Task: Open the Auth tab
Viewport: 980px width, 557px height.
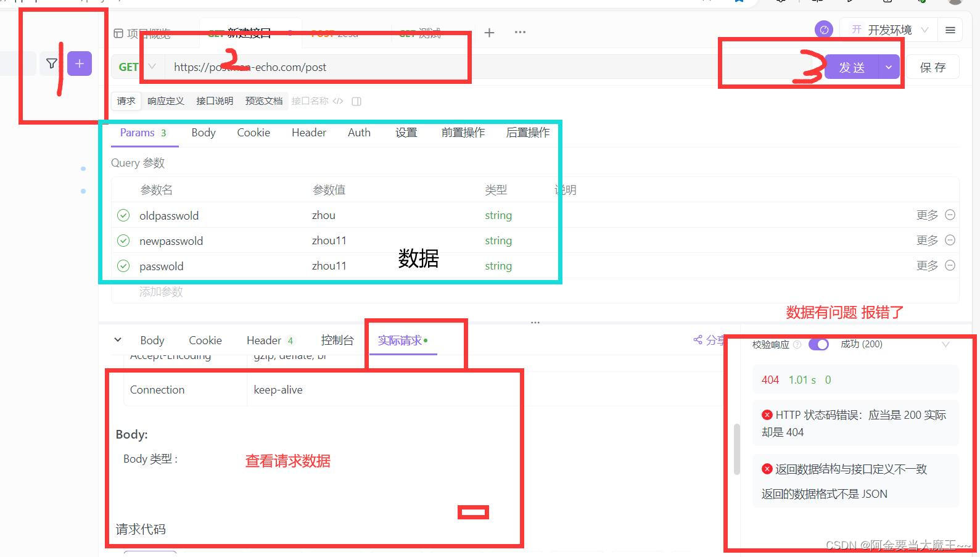Action: pos(359,133)
